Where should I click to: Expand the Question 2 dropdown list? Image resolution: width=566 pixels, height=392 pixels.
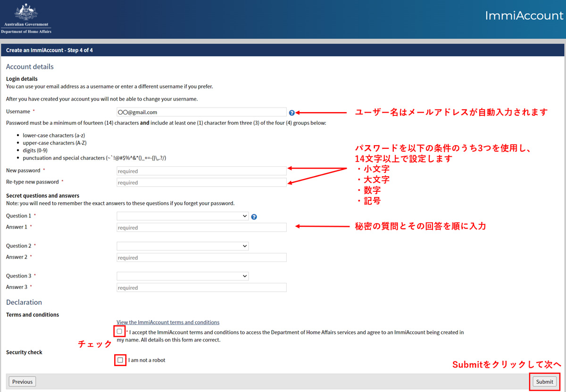click(x=183, y=246)
